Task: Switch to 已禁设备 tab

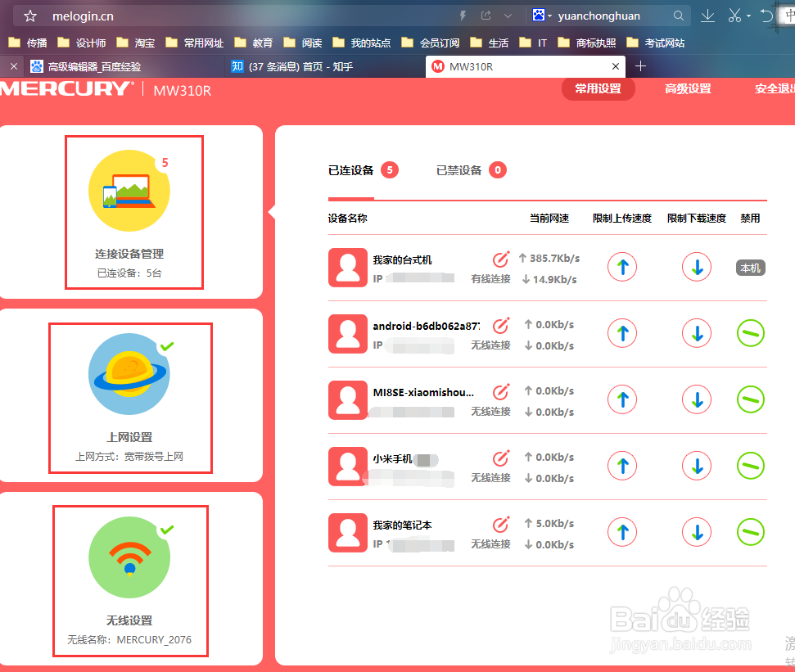Action: point(471,170)
